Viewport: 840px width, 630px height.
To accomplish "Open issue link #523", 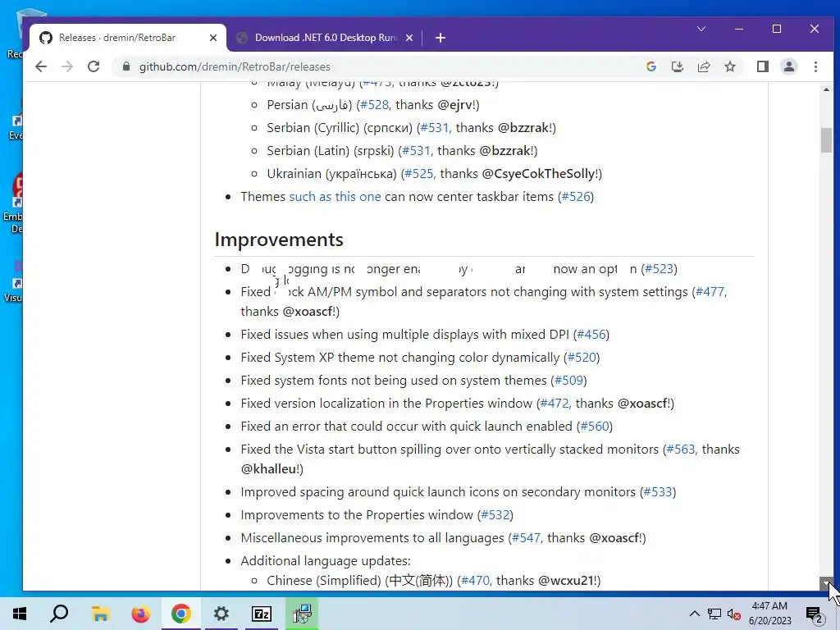I will tap(659, 269).
